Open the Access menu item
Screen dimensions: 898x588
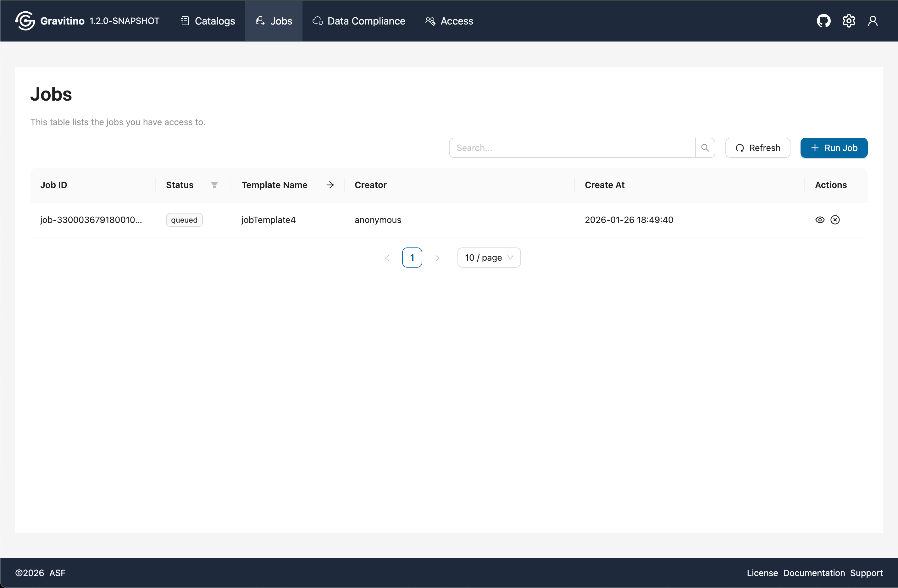coord(449,21)
